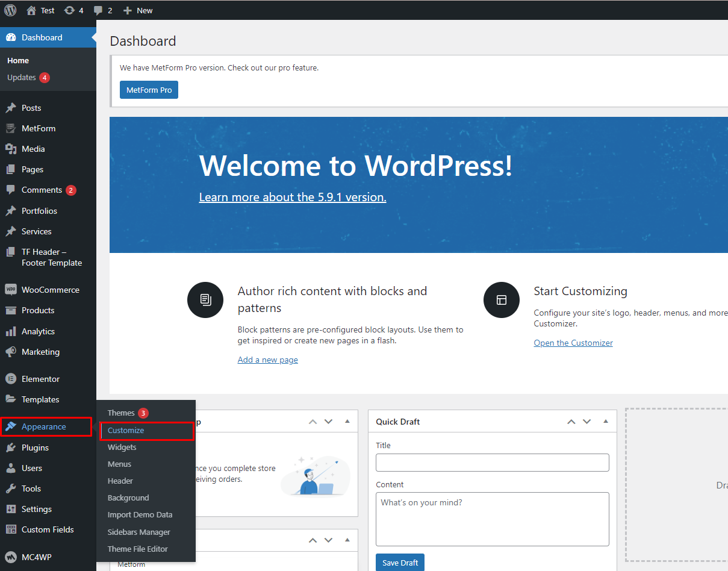Click the MetForm sidebar icon
The width and height of the screenshot is (728, 571).
(11, 128)
